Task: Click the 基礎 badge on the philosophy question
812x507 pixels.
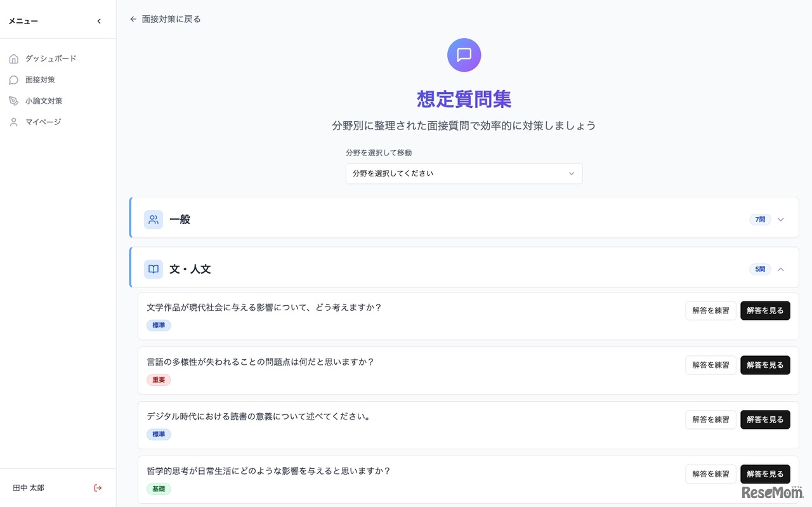Action: pos(159,489)
